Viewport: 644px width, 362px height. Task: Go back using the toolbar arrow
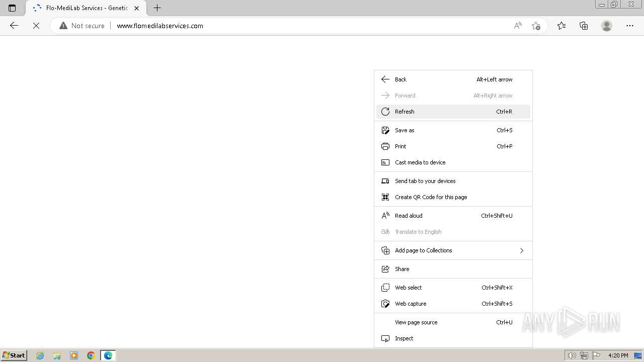point(14,26)
